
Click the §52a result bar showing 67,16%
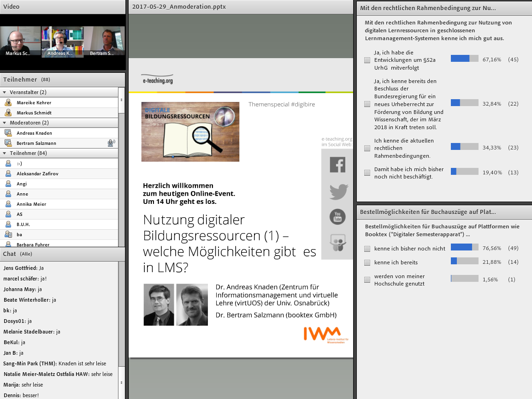(x=465, y=59)
